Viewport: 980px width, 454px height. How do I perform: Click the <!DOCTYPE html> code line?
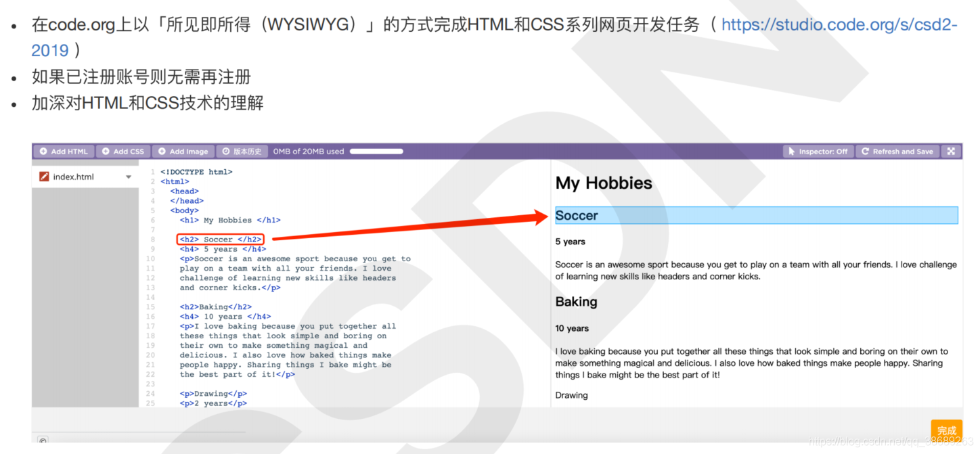[x=196, y=172]
